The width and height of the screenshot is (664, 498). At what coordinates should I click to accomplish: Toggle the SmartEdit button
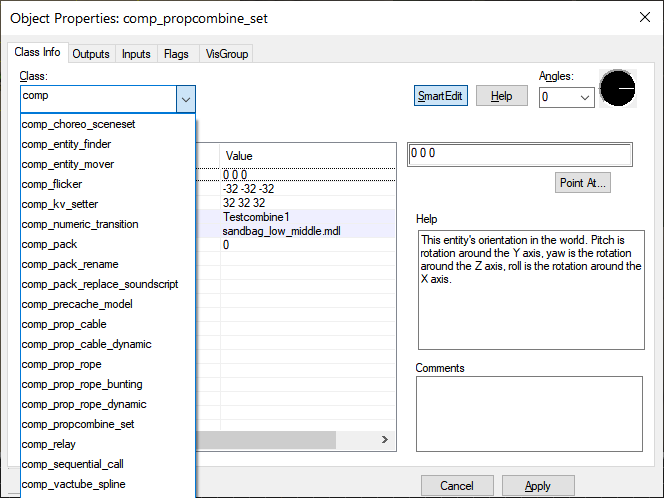pyautogui.click(x=440, y=96)
